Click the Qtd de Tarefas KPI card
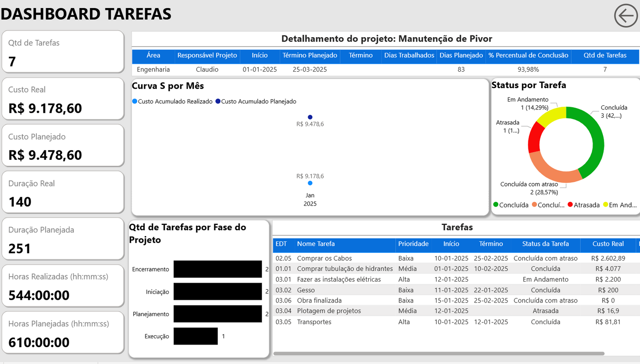The height and width of the screenshot is (364, 640). pos(63,51)
